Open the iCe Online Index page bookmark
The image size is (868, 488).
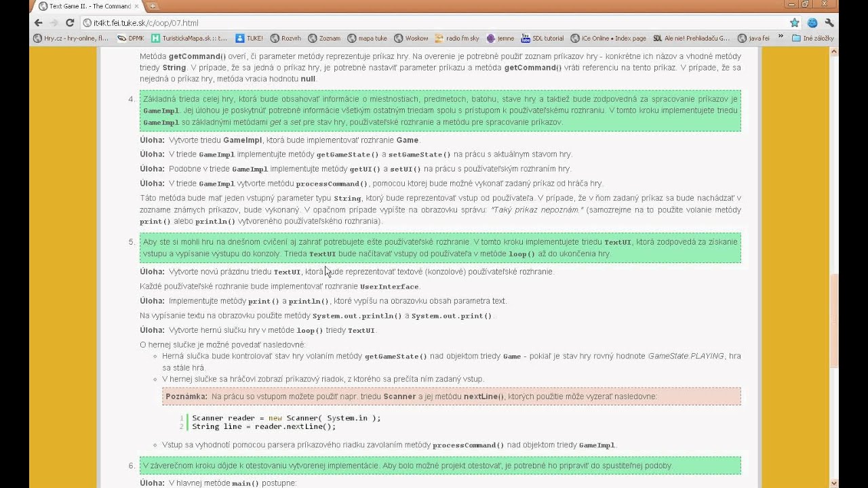click(609, 39)
